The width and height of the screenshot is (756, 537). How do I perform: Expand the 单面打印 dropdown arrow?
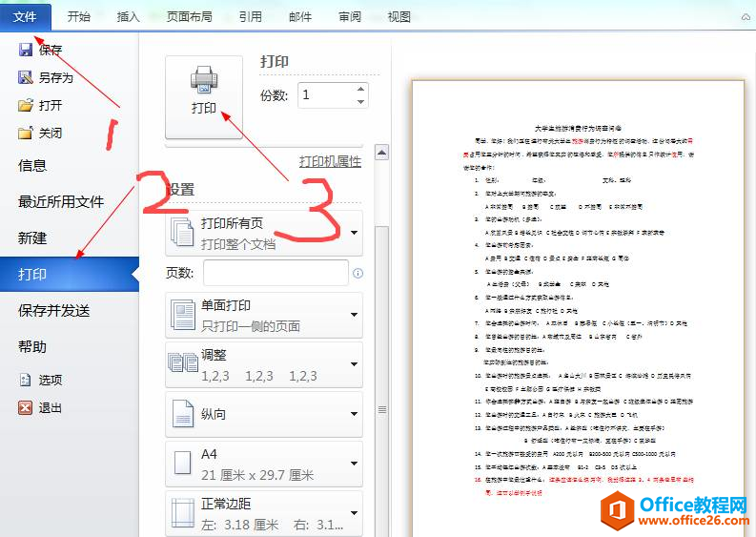click(x=355, y=315)
